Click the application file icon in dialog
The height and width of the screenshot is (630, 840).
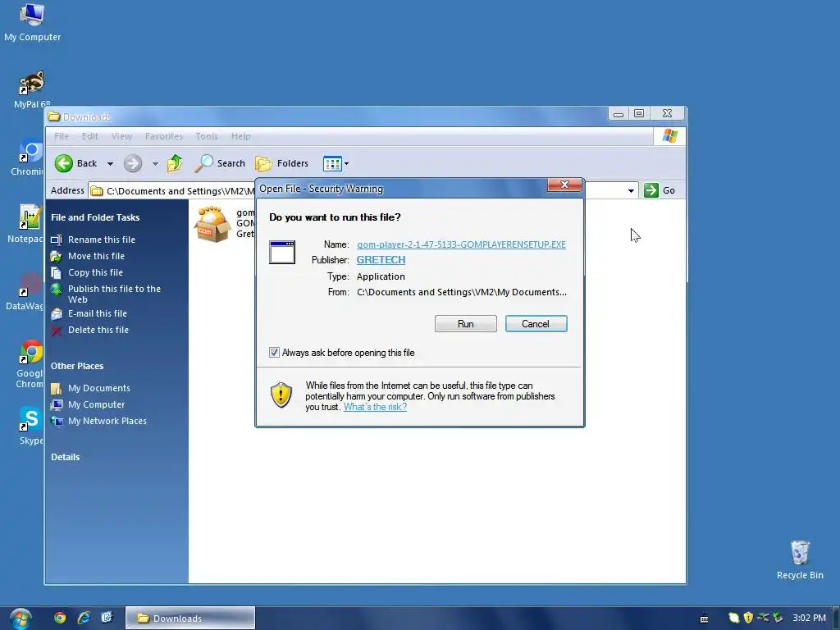point(282,253)
